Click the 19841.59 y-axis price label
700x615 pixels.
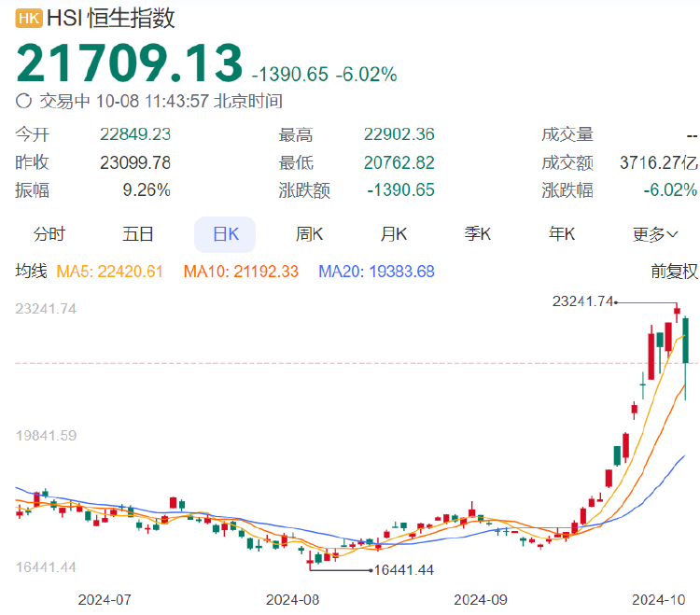click(x=46, y=436)
